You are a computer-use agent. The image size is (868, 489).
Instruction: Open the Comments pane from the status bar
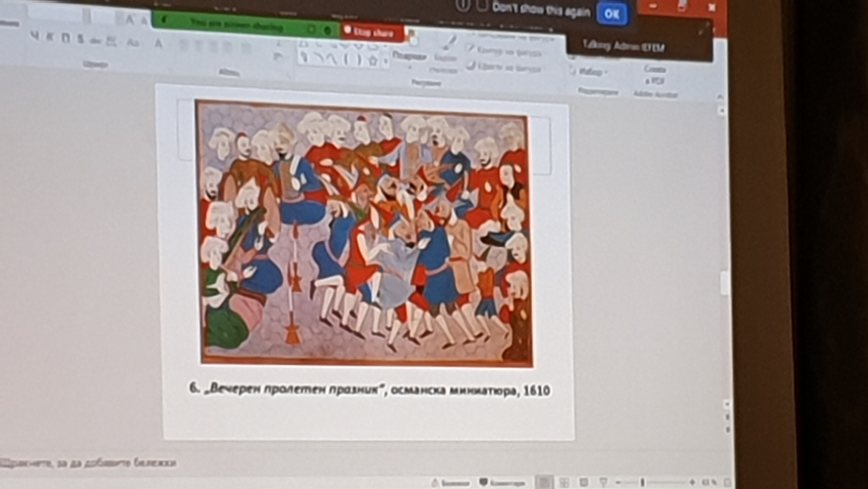click(503, 482)
